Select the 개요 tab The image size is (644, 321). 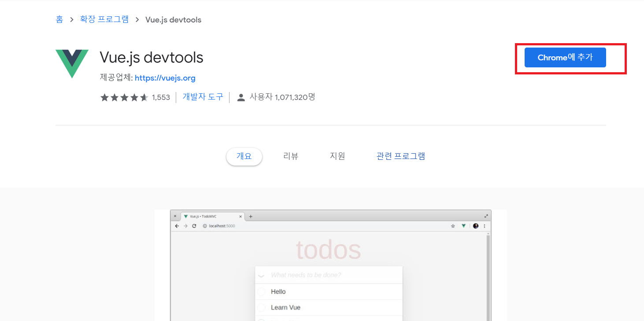click(244, 156)
